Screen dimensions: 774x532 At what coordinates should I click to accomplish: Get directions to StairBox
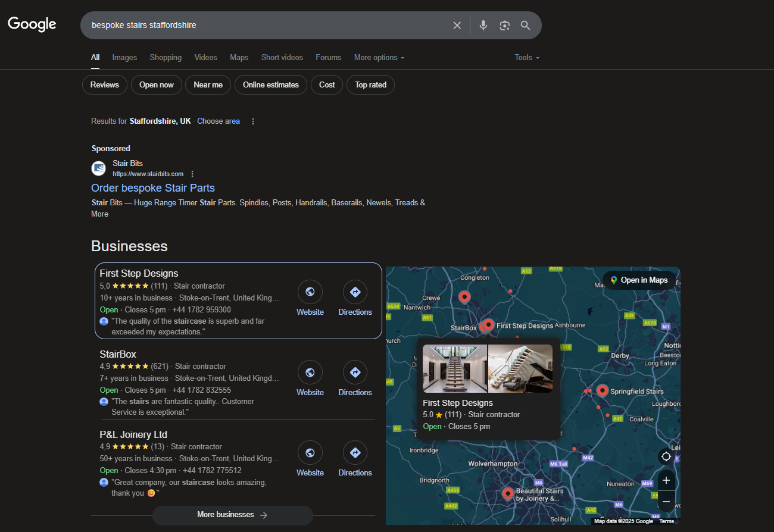355,373
